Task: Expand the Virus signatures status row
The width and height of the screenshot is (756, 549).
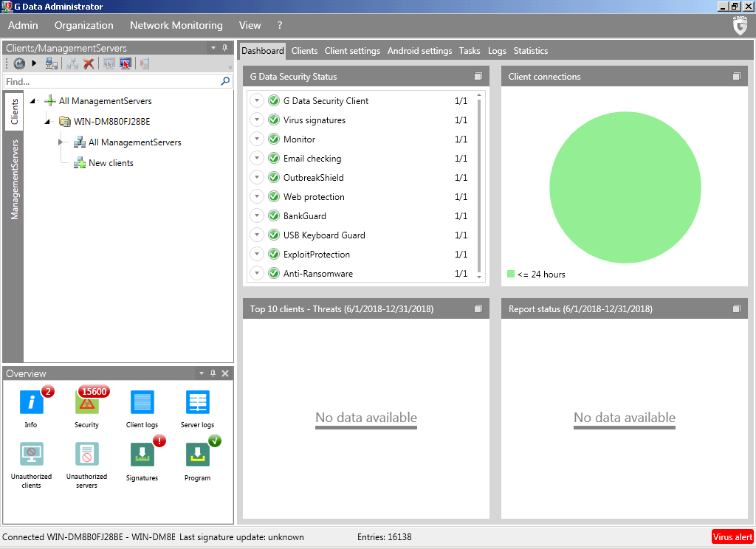Action: [257, 120]
